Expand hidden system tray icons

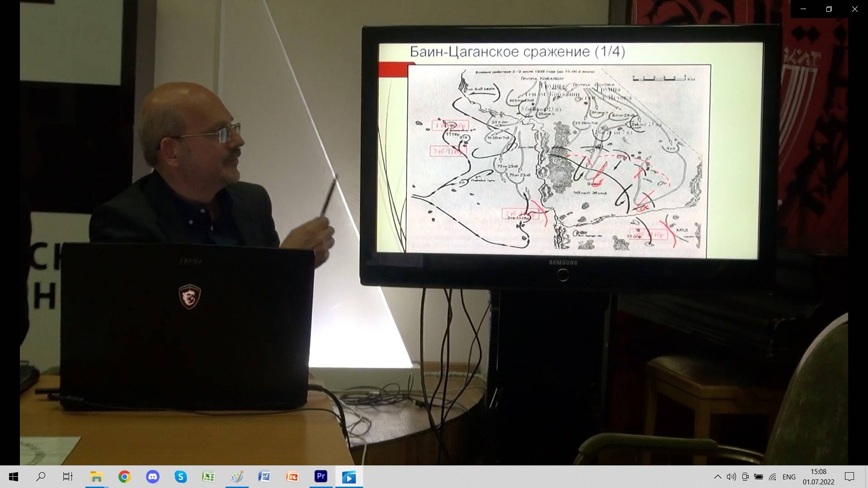point(717,477)
